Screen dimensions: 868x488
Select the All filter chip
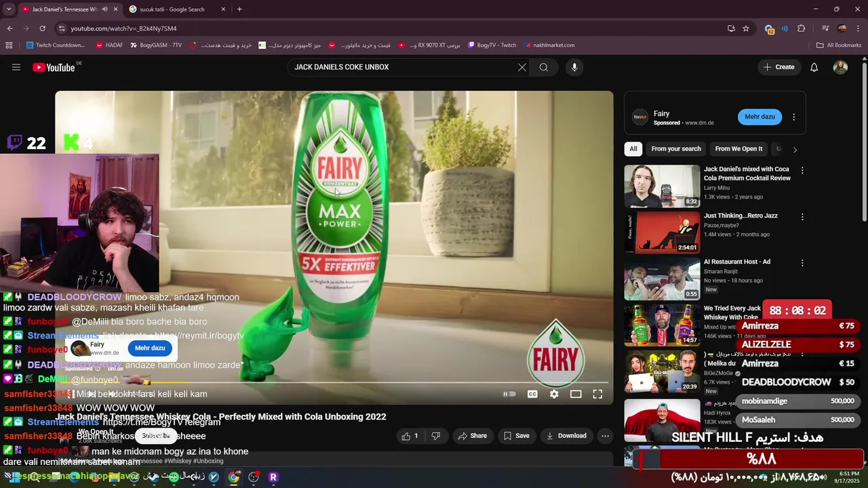(633, 149)
